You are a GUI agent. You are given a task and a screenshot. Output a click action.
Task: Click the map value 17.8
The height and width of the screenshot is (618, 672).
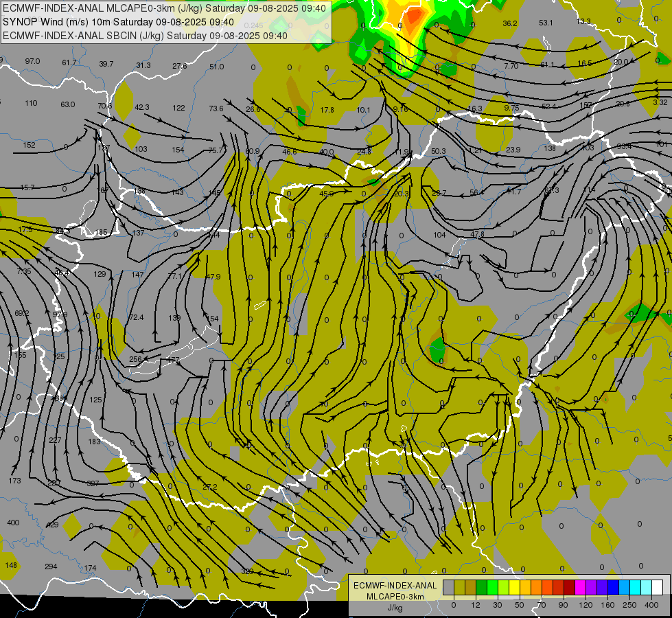(x=327, y=110)
